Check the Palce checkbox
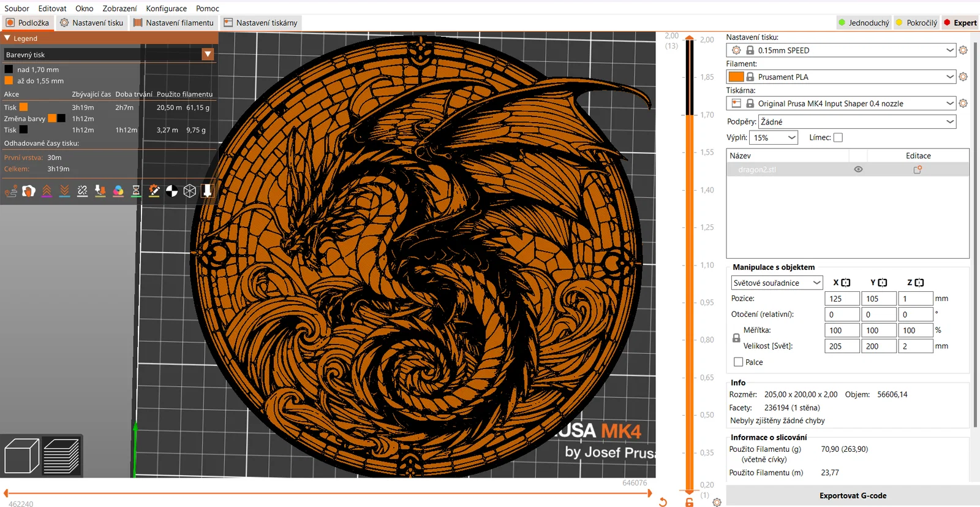Viewport: 980px width, 507px height. point(738,362)
